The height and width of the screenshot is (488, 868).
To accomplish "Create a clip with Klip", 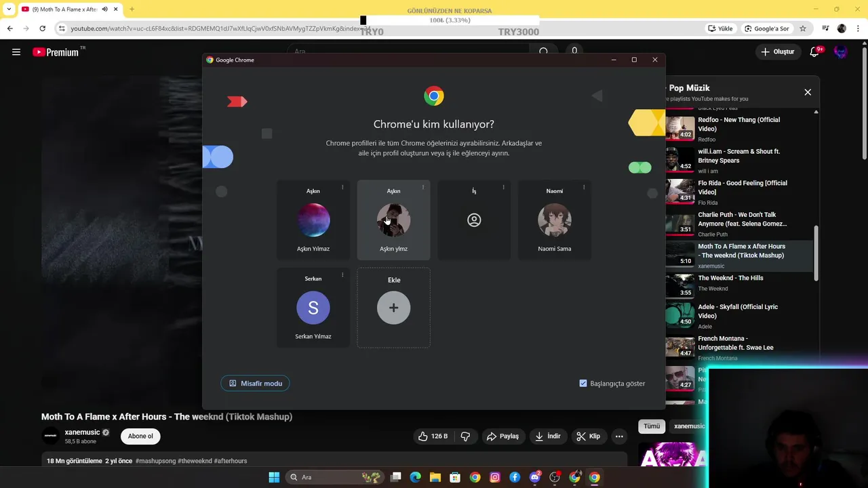I will click(x=589, y=436).
